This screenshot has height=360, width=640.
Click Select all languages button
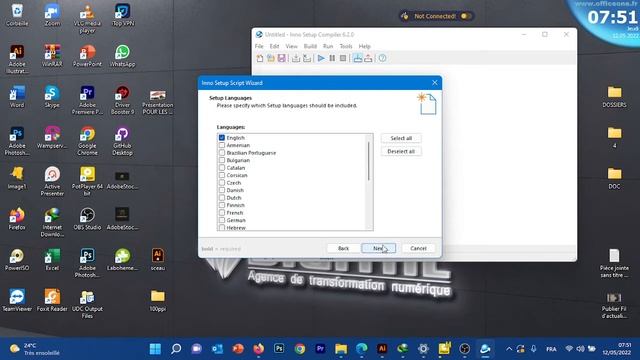(401, 138)
